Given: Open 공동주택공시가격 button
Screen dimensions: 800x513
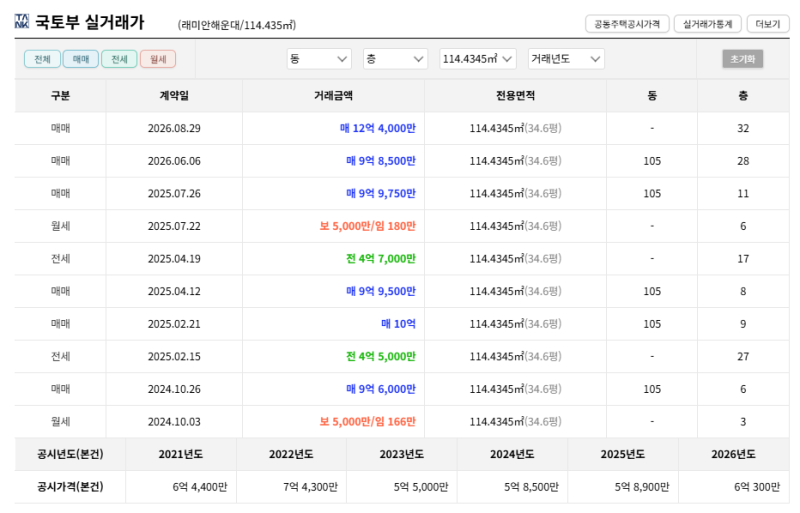Looking at the screenshot, I should [627, 24].
